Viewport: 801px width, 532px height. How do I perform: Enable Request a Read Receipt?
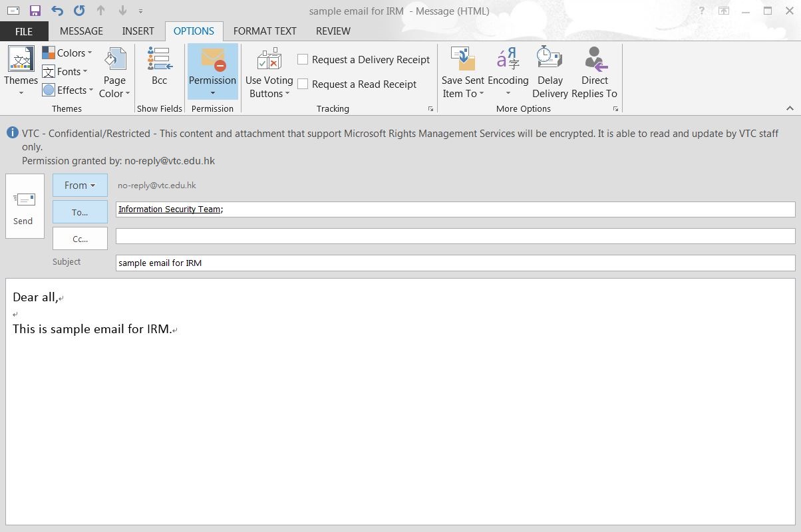303,84
